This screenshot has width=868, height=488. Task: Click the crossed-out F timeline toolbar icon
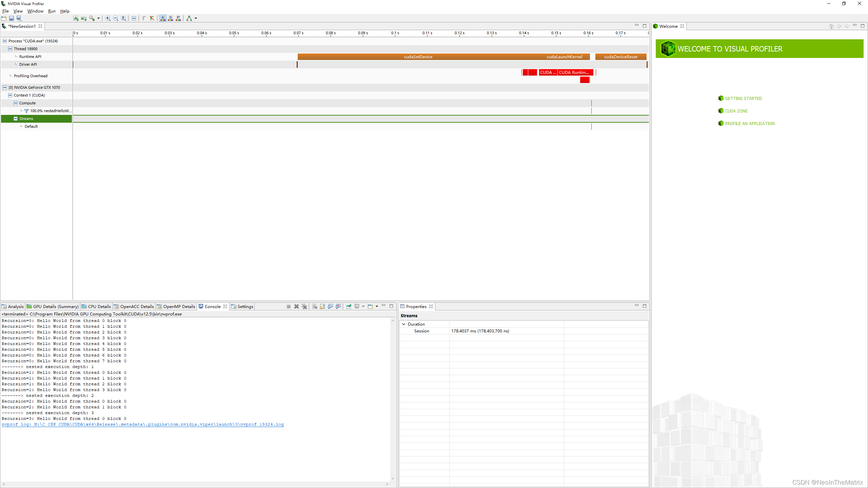coord(152,18)
